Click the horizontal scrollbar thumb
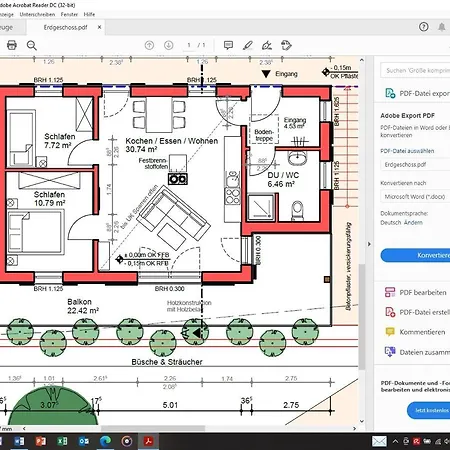Viewport: 450px width, 450px height. (x=153, y=429)
